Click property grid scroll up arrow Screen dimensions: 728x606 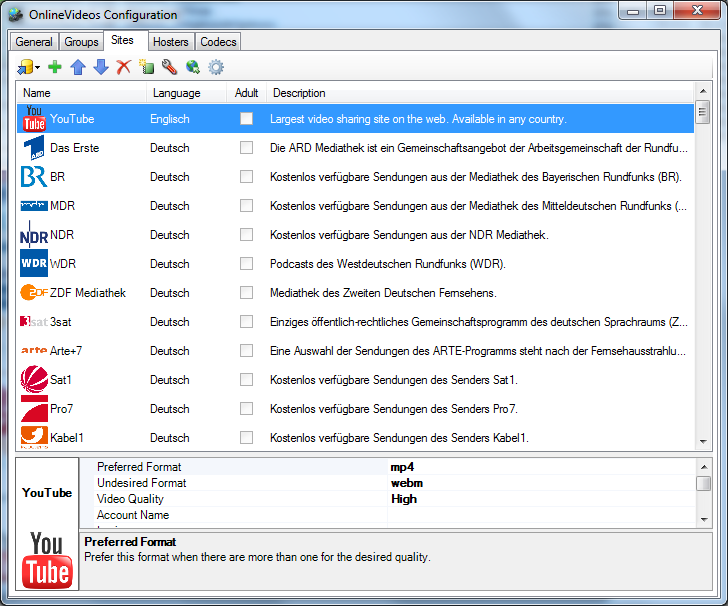704,467
